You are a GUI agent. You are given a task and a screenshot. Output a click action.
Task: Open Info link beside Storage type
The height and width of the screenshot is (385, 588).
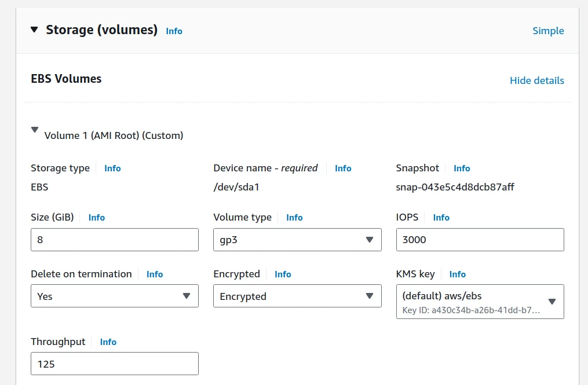coord(112,168)
